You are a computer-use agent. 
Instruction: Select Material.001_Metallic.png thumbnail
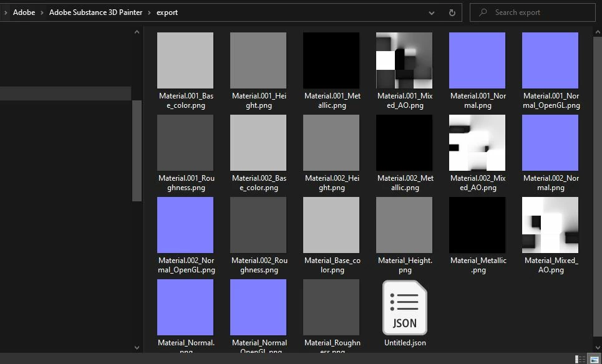pos(331,60)
